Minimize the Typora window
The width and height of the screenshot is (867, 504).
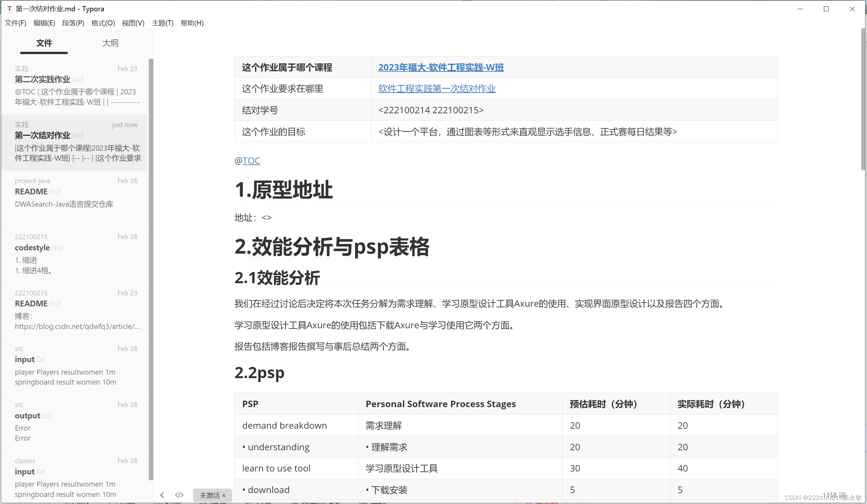tap(800, 9)
